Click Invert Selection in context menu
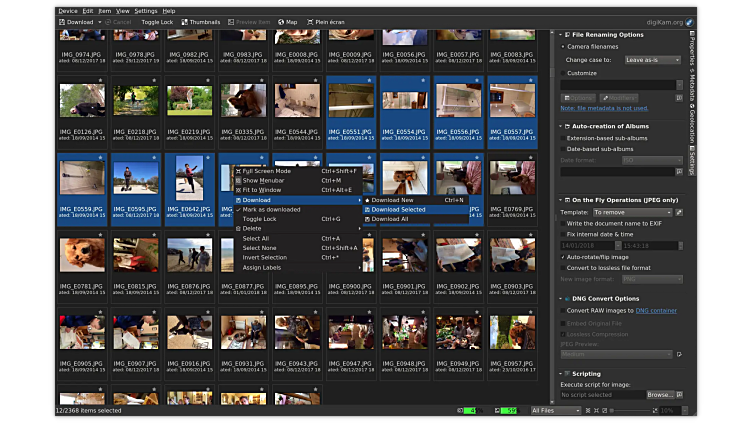752x423 pixels. 265,257
